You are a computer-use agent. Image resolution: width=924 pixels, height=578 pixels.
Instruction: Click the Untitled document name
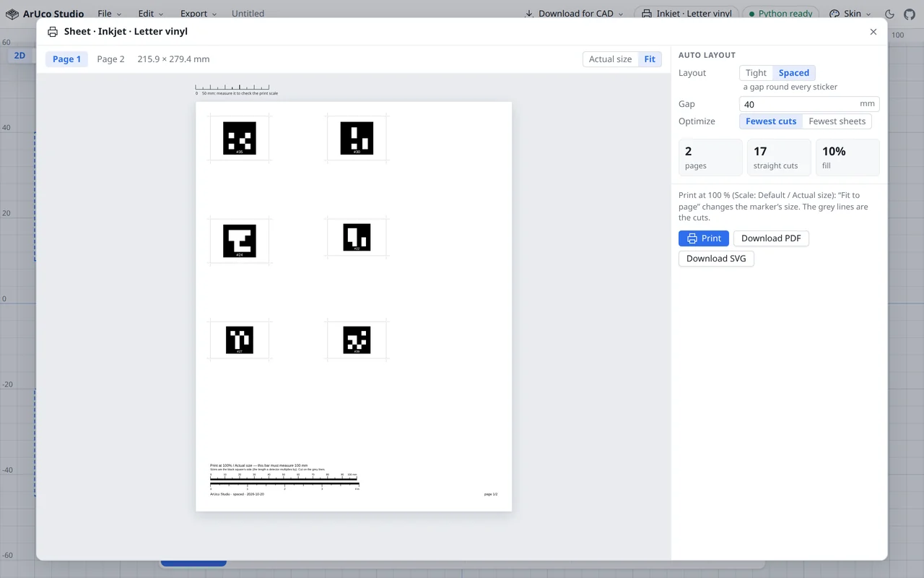pyautogui.click(x=248, y=14)
